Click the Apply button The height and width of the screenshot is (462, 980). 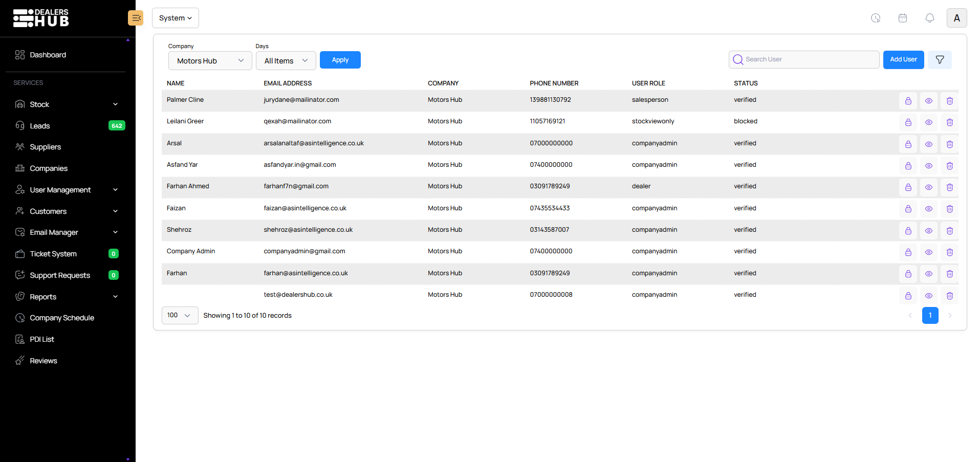(340, 60)
